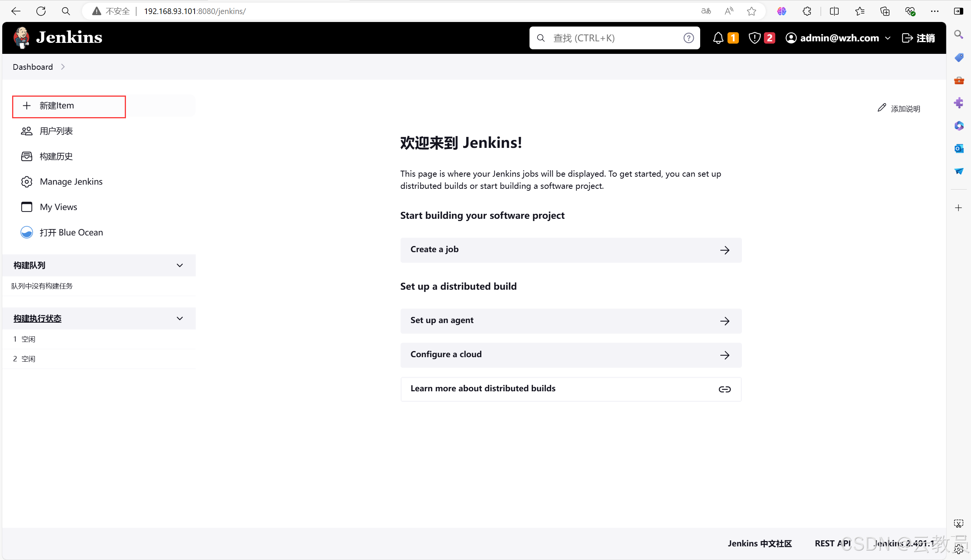Collapse the 构建队列 build queue panel
Image resolution: width=971 pixels, height=560 pixels.
[180, 265]
